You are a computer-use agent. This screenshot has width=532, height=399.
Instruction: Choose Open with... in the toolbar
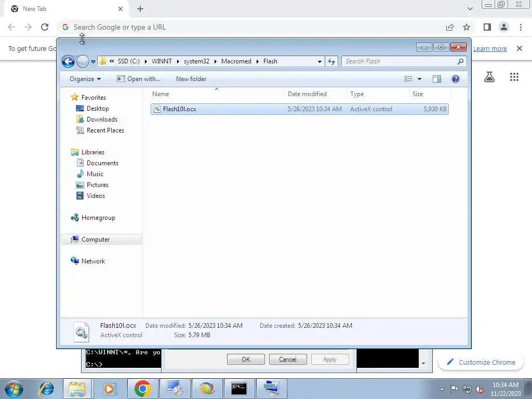138,79
